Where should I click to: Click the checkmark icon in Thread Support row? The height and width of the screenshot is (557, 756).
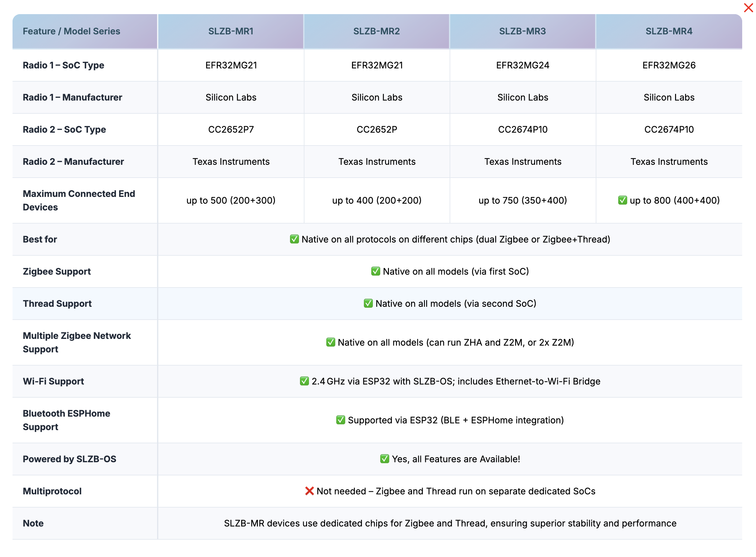pos(368,304)
